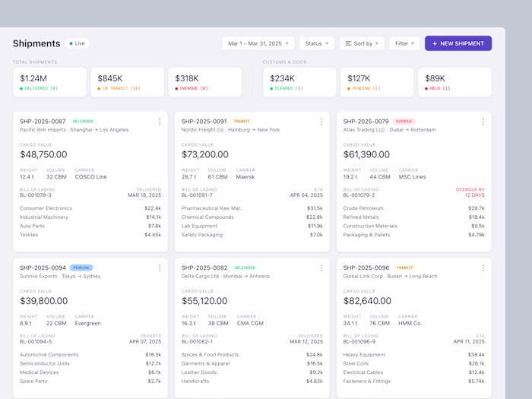Click the OVERDUE BY 12 DAYS notice
This screenshot has height=399, width=532.
tap(470, 192)
